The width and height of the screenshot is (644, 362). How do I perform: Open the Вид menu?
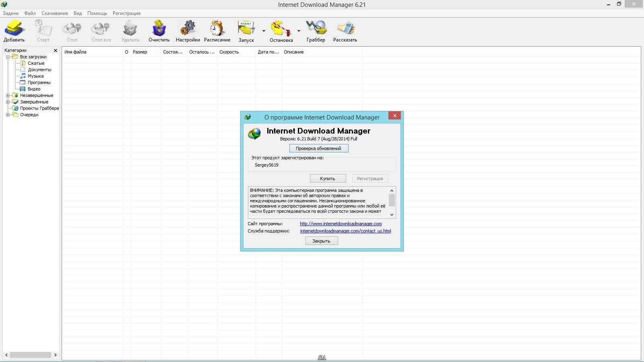pos(78,13)
